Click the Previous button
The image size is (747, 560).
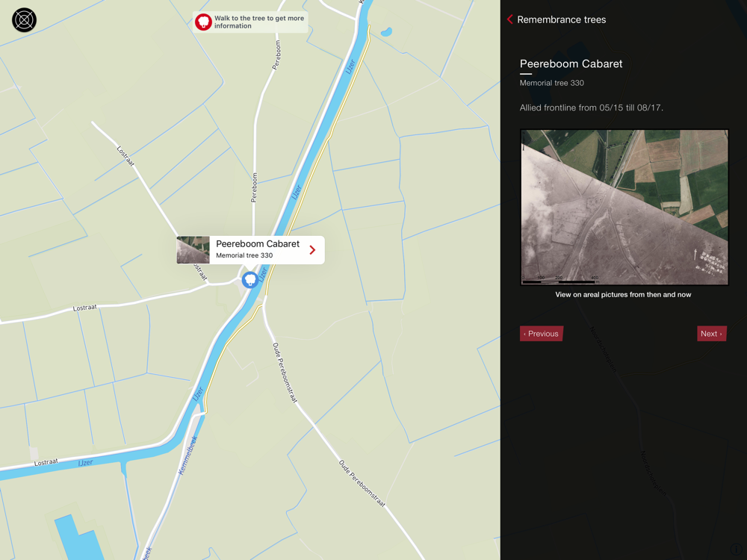point(541,334)
